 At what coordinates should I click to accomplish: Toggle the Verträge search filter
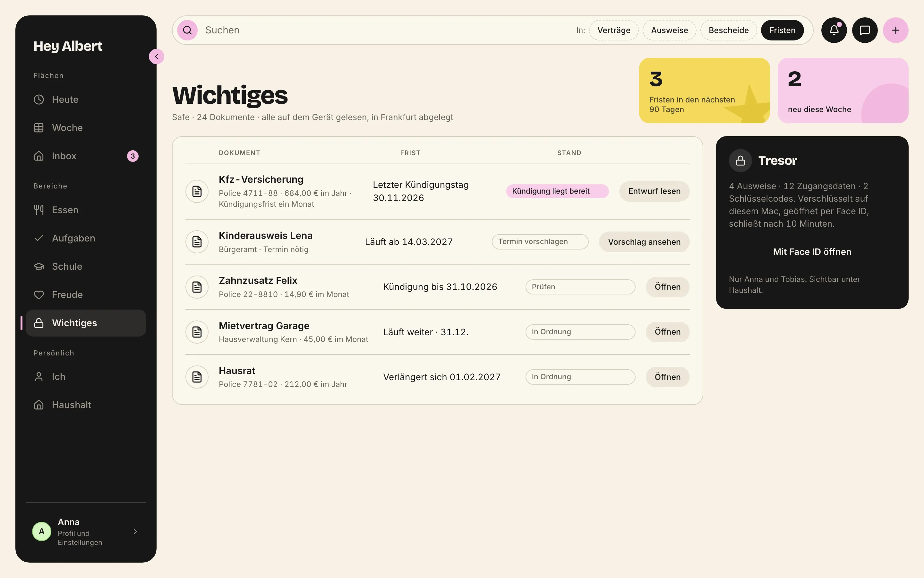613,30
